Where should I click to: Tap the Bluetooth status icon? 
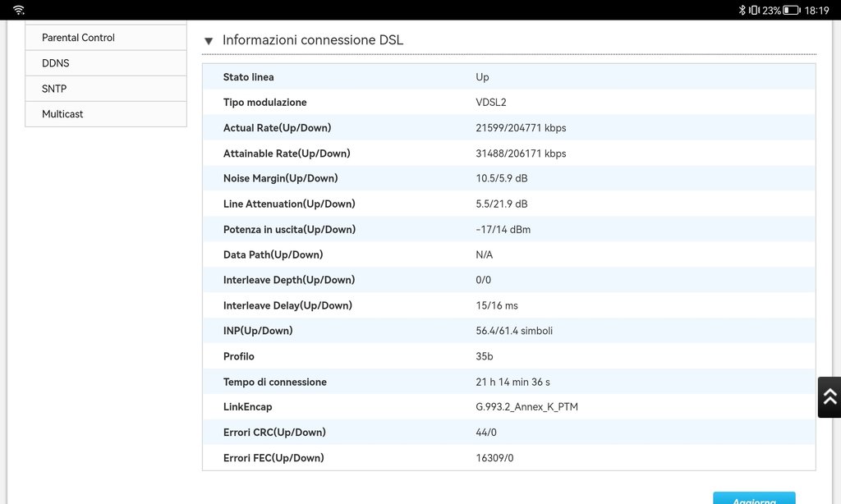click(x=742, y=10)
